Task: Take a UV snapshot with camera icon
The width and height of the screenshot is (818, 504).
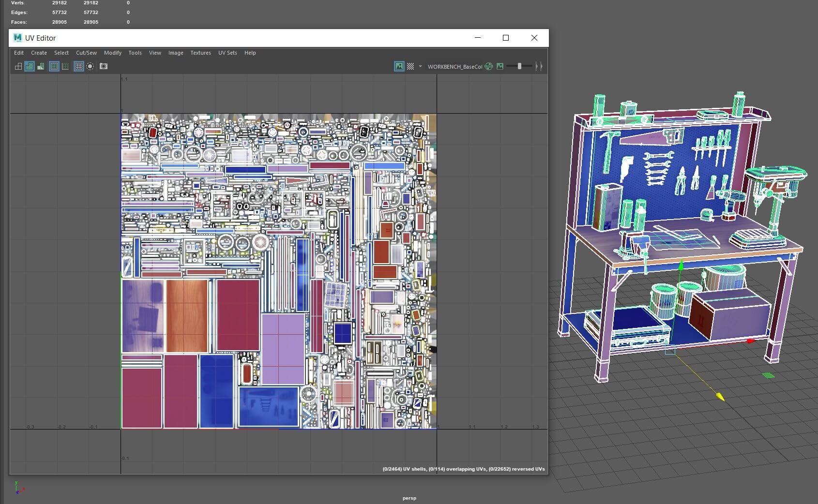Action: (x=104, y=66)
